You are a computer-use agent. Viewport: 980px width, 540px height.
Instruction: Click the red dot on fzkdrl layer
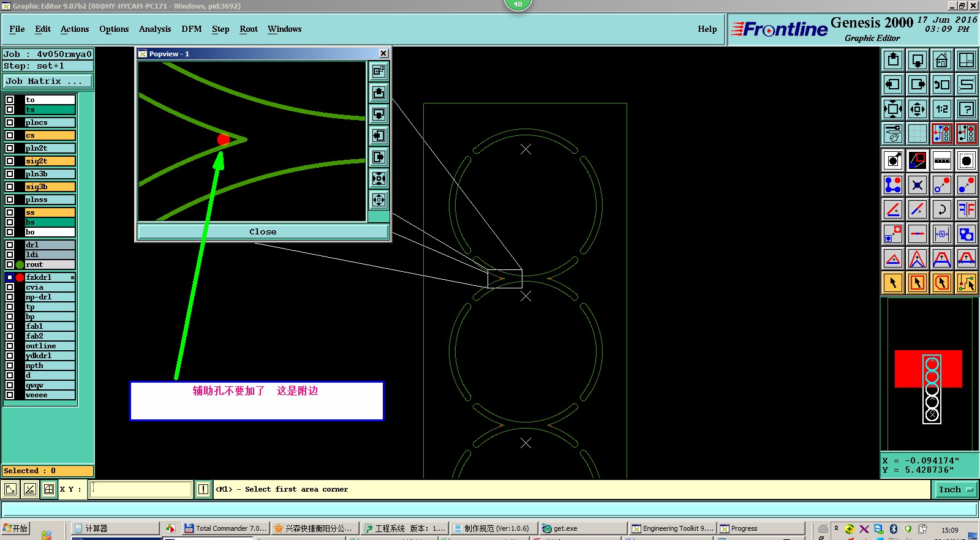[x=20, y=277]
